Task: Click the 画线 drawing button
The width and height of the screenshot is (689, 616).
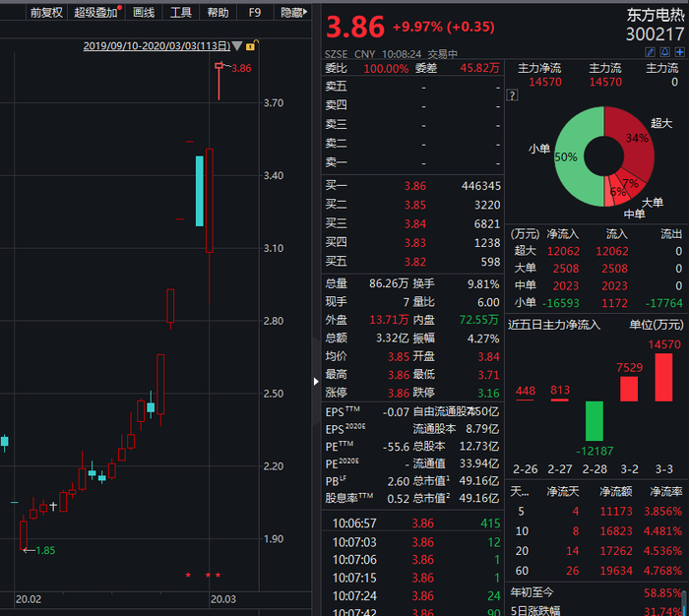Action: point(144,13)
